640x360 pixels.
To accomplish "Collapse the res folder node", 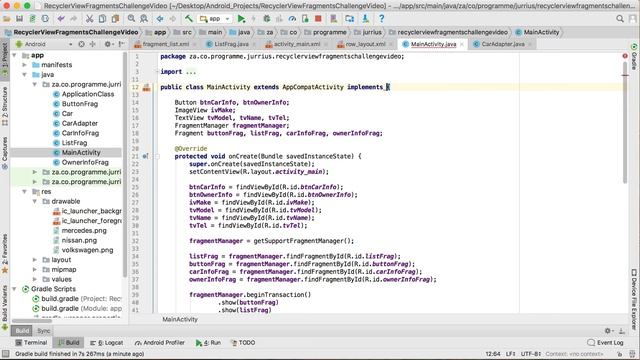I will pyautogui.click(x=24, y=191).
